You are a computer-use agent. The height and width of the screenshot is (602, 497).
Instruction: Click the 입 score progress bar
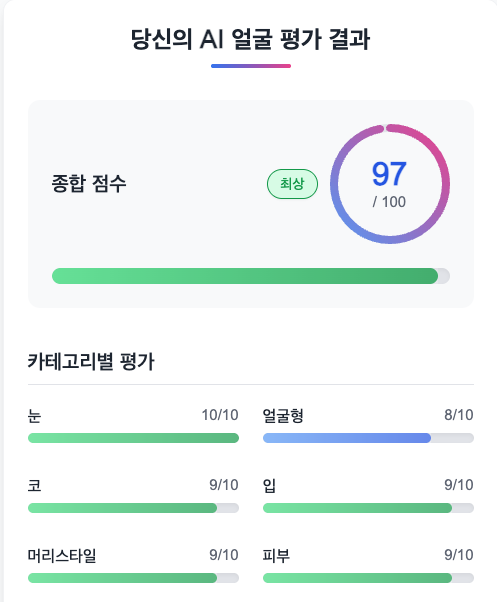(x=368, y=508)
